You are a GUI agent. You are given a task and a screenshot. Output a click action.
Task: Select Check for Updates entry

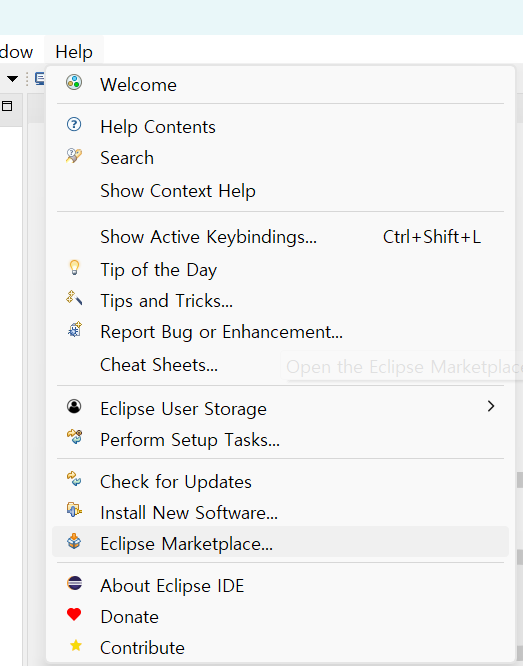point(280,482)
